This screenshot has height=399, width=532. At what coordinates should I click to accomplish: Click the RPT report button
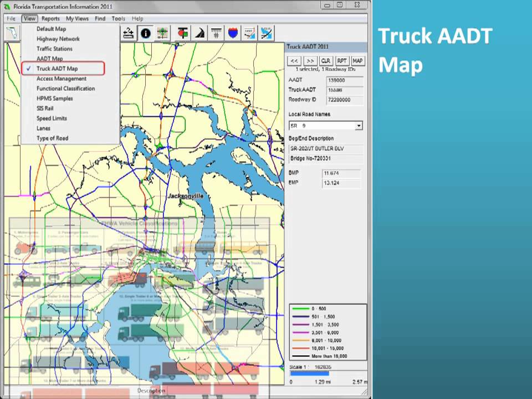(x=342, y=61)
